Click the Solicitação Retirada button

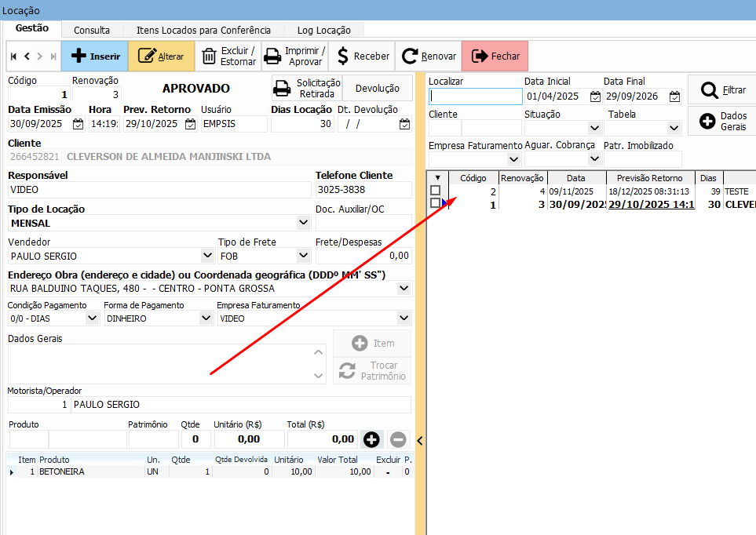coord(307,89)
